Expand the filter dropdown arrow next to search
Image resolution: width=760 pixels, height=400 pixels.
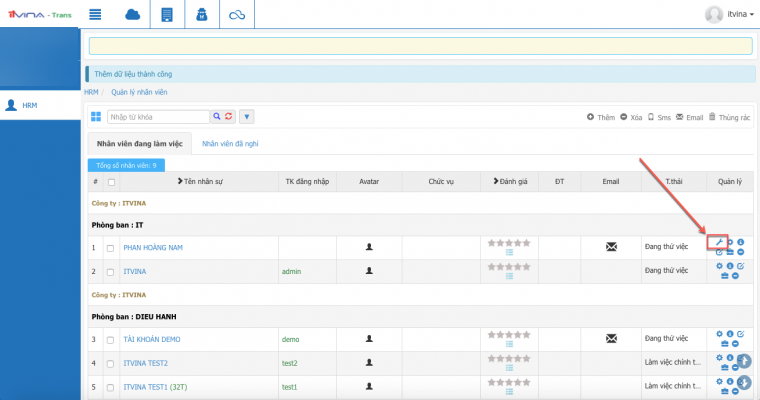click(247, 117)
